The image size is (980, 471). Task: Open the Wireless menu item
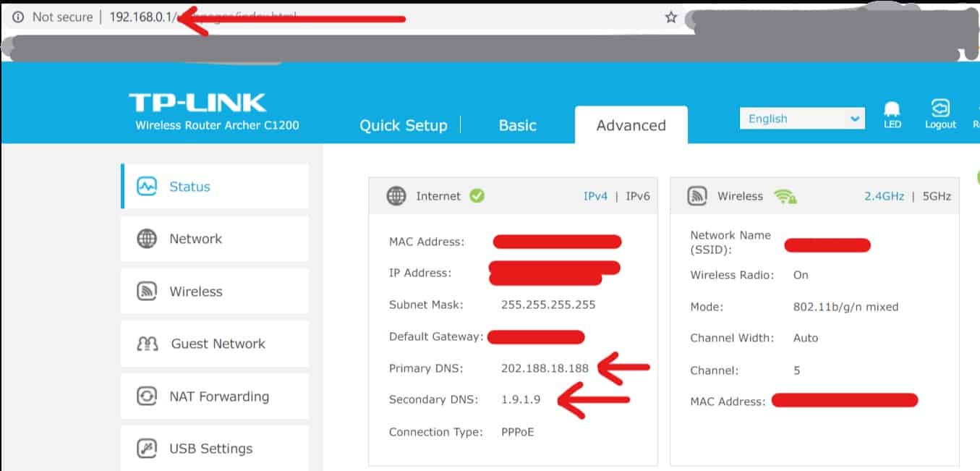click(215, 292)
